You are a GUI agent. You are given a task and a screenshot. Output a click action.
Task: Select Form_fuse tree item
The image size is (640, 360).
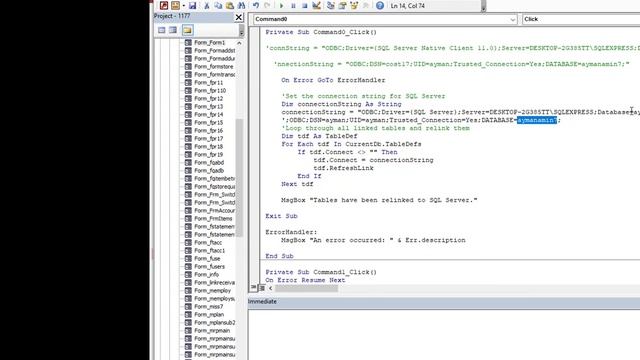(x=207, y=258)
